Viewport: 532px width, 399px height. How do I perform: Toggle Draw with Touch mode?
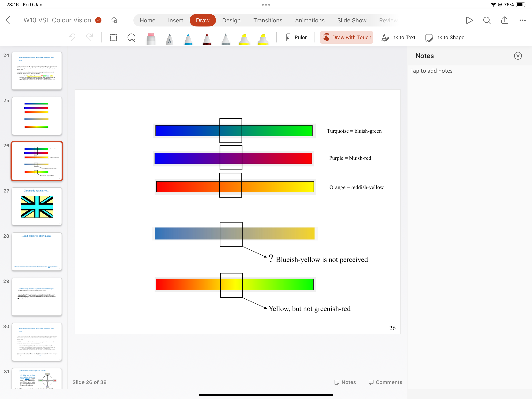point(346,37)
